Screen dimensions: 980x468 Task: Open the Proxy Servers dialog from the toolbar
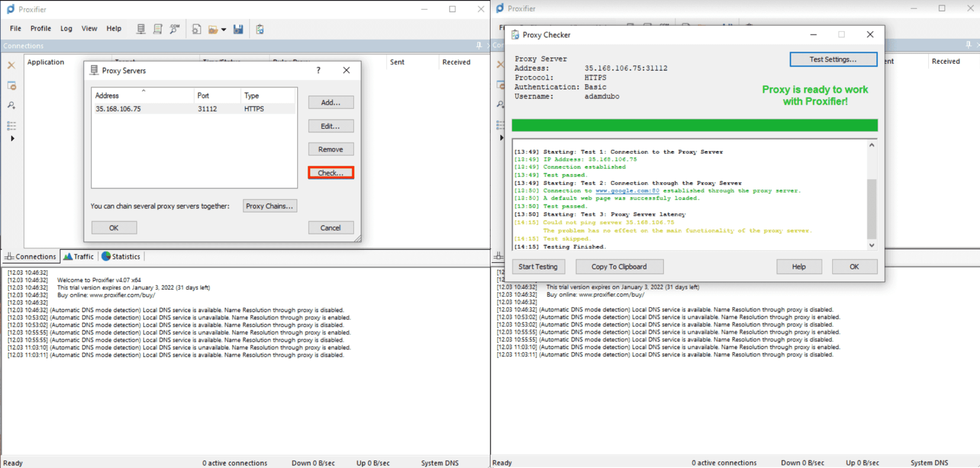point(141,29)
